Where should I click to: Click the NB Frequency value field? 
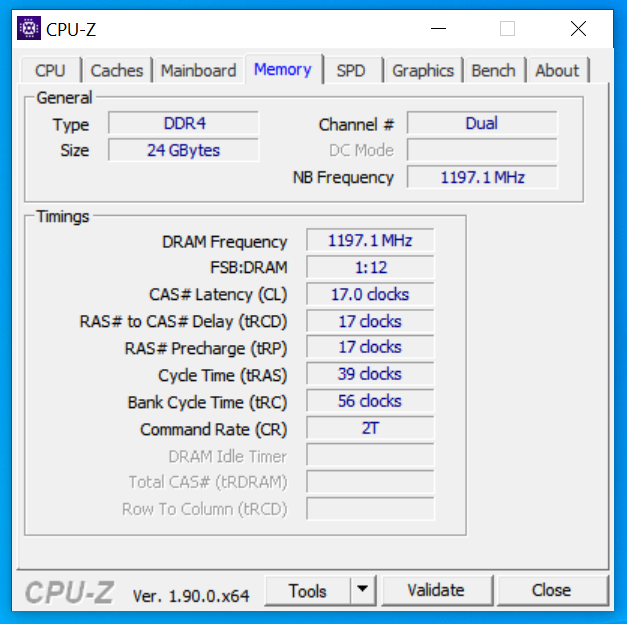tap(482, 177)
